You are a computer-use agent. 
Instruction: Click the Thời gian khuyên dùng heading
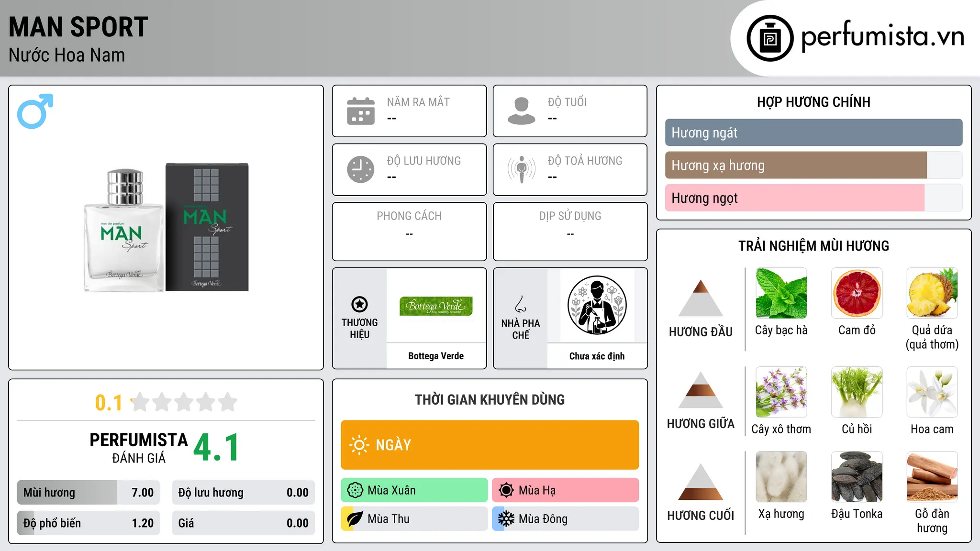(490, 399)
